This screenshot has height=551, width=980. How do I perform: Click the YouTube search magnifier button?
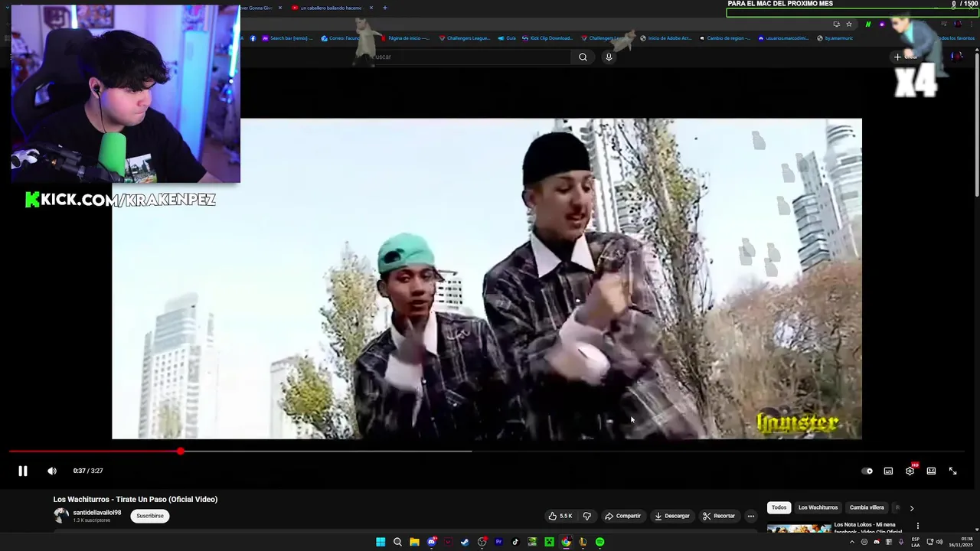click(x=583, y=57)
